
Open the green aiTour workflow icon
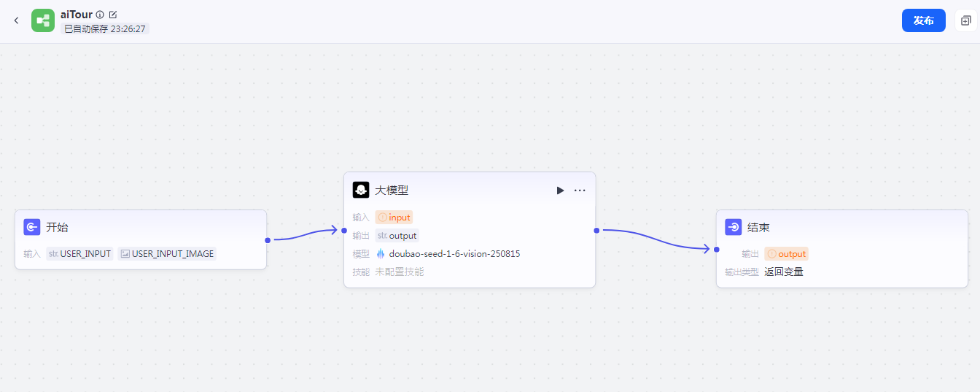[x=43, y=20]
